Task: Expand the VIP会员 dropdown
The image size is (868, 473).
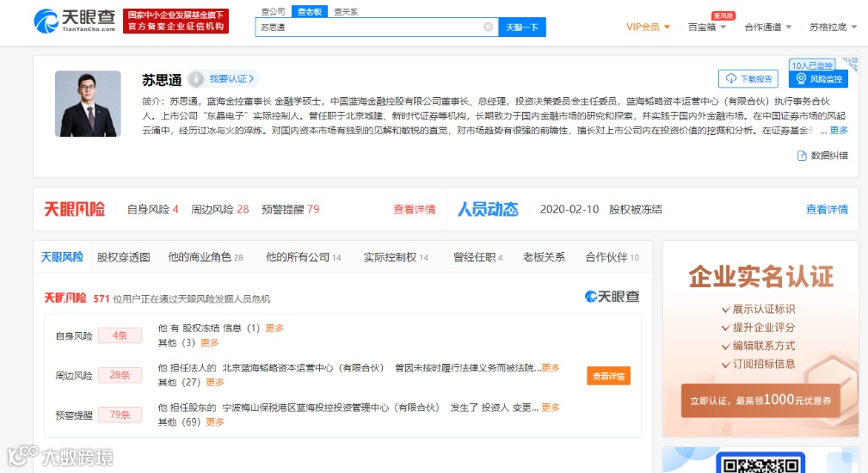Action: point(649,27)
